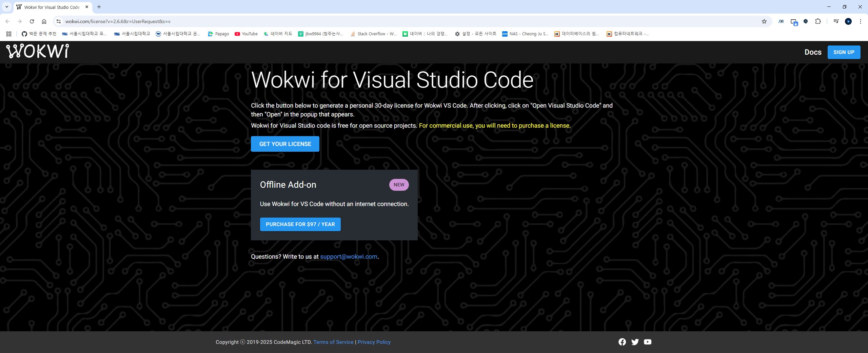Visit Wokwi's Twitter page icon

[x=635, y=342]
